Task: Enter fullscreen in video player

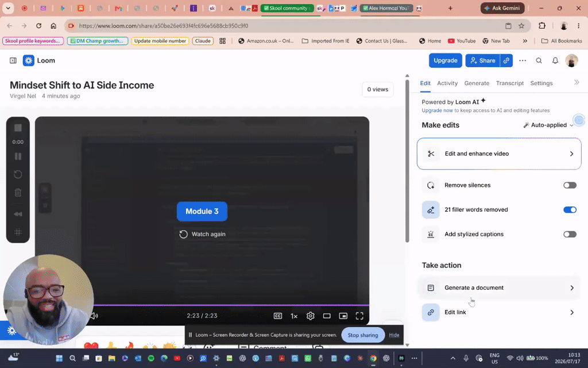Action: 359,316
